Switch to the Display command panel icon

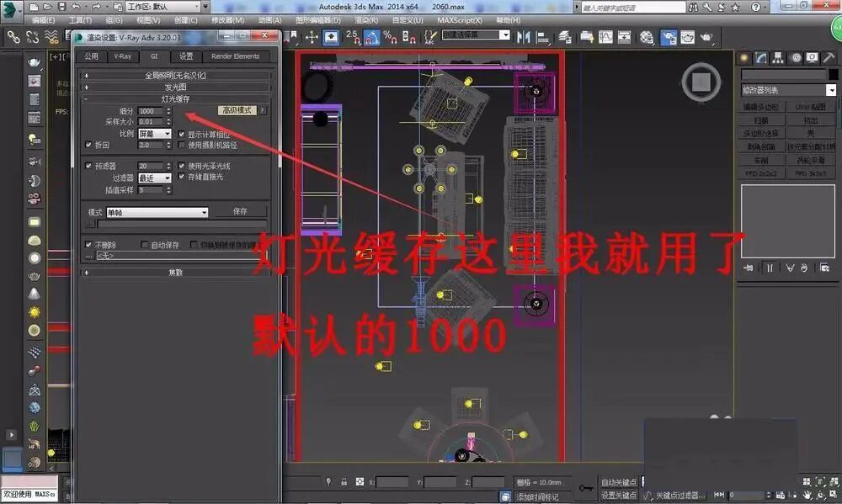(x=812, y=58)
